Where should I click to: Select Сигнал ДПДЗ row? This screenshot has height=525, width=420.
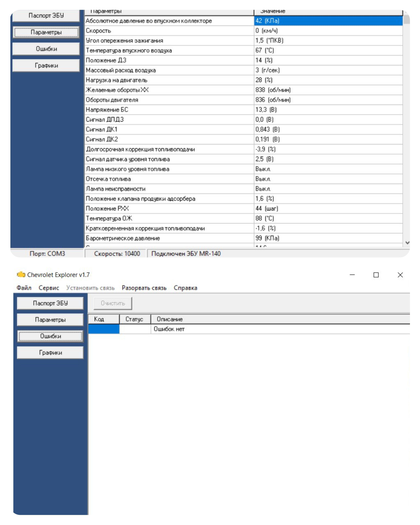pyautogui.click(x=244, y=120)
